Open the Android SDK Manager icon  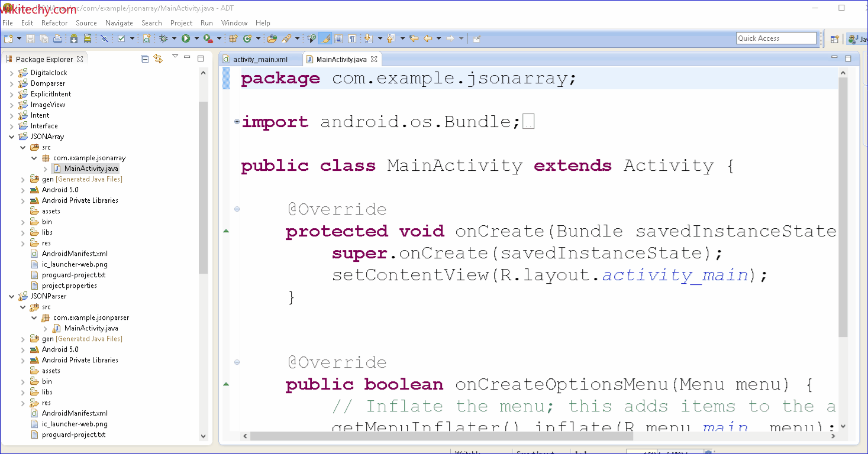pos(74,38)
